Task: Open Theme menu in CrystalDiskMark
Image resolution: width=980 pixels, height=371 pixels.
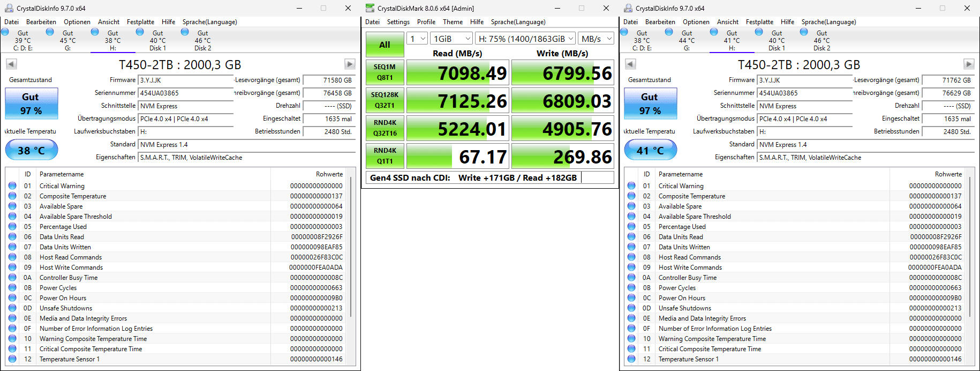Action: tap(453, 22)
